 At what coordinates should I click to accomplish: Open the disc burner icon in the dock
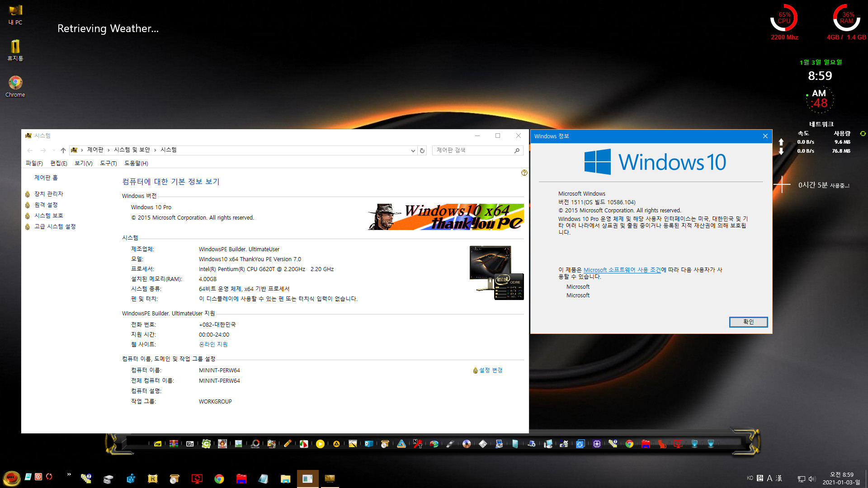pyautogui.click(x=467, y=444)
